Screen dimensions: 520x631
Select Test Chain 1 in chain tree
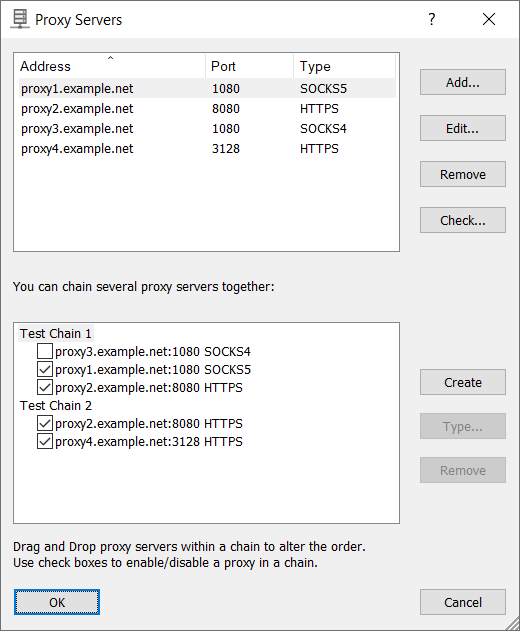pyautogui.click(x=56, y=334)
